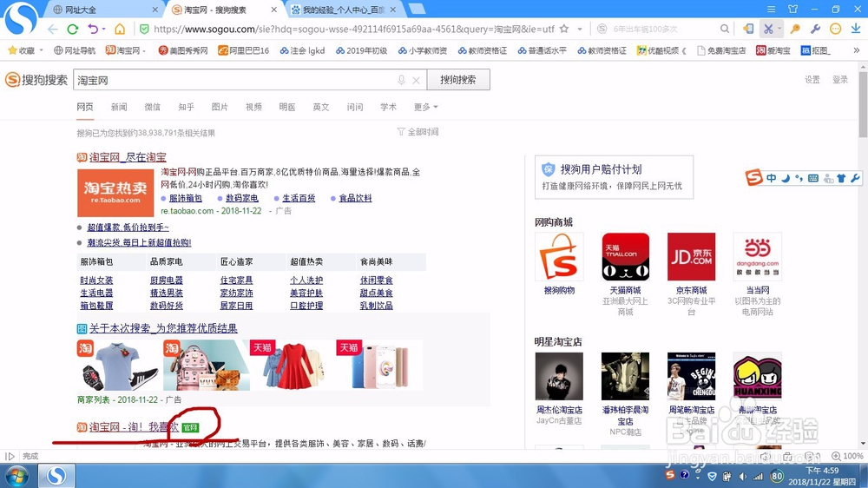The image size is (868, 488).
Task: Bookmark this page with the star icon
Action: [x=564, y=29]
